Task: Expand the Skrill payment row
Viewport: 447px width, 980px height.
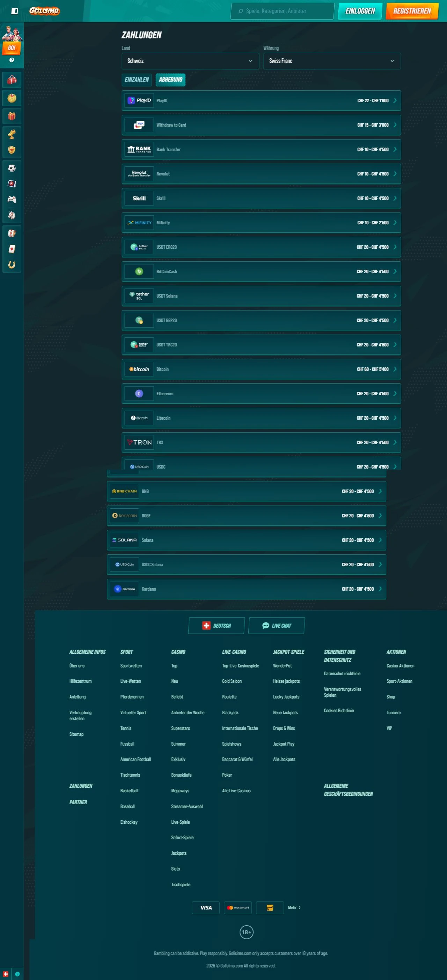Action: point(261,198)
